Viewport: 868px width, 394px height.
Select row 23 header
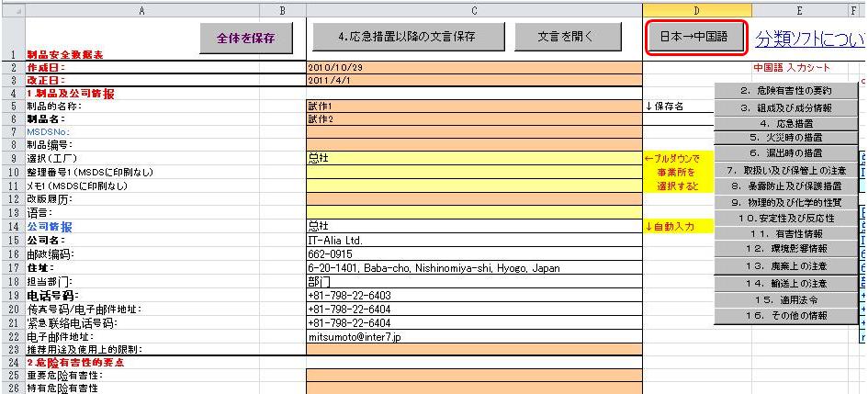coord(12,350)
